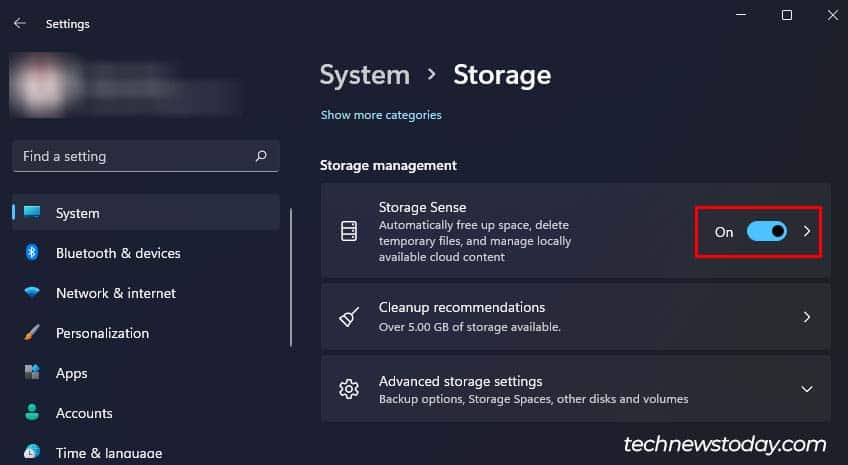Open Time & language settings
Image resolution: width=848 pixels, height=465 pixels.
pos(108,452)
